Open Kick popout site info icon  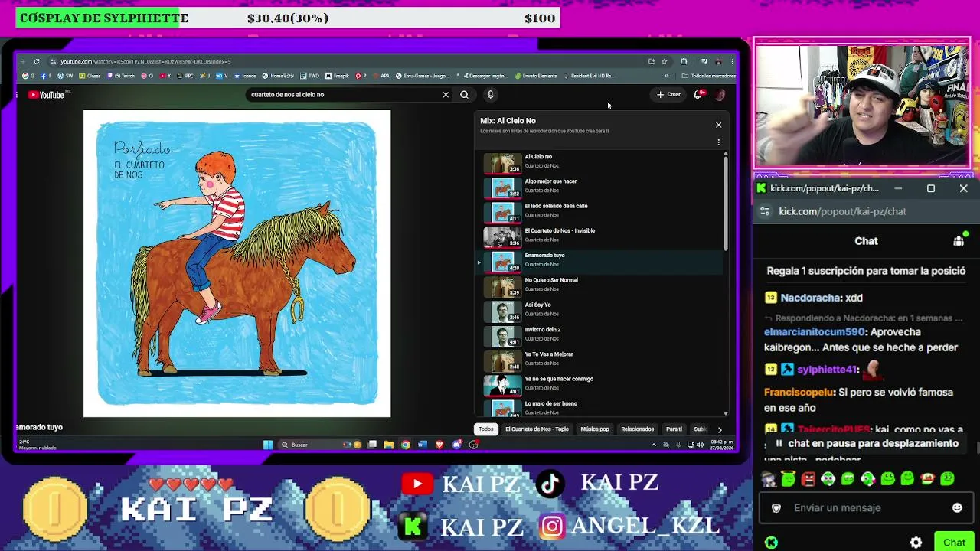point(764,211)
